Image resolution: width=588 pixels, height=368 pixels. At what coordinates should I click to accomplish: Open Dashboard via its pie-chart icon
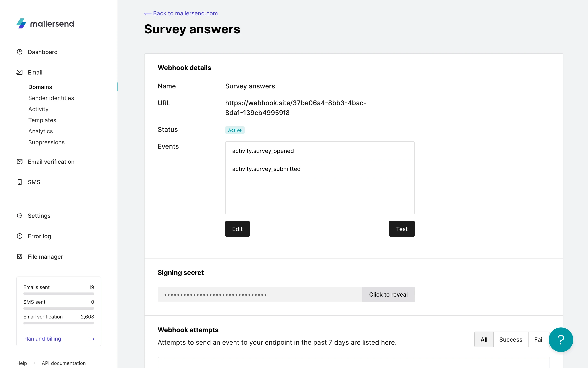pyautogui.click(x=20, y=52)
